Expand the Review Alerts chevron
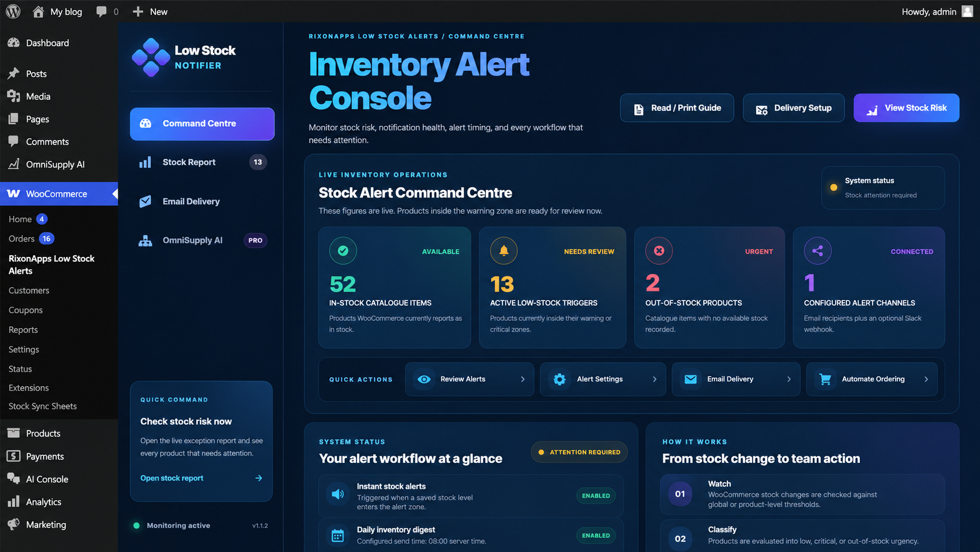 (x=523, y=380)
